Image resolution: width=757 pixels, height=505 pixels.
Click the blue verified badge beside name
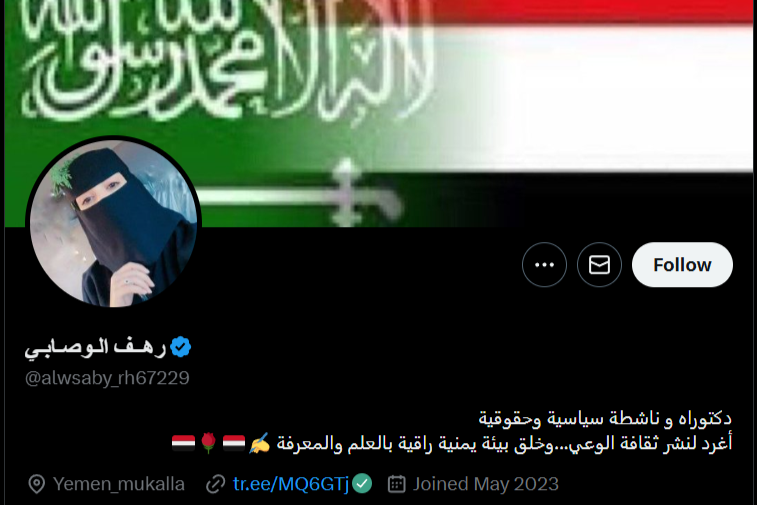(x=181, y=347)
